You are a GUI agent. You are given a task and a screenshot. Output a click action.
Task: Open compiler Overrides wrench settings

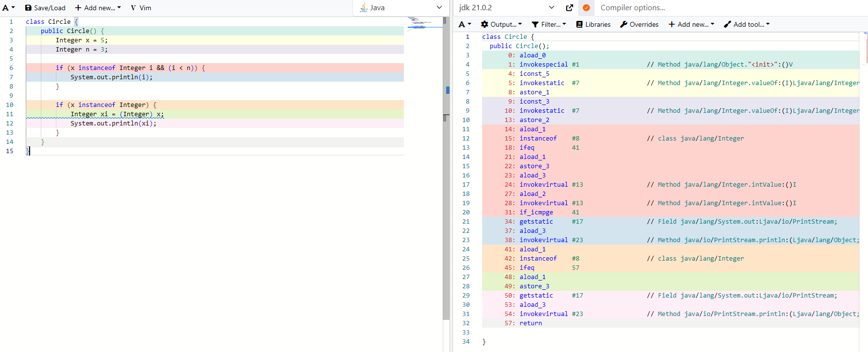tap(639, 24)
